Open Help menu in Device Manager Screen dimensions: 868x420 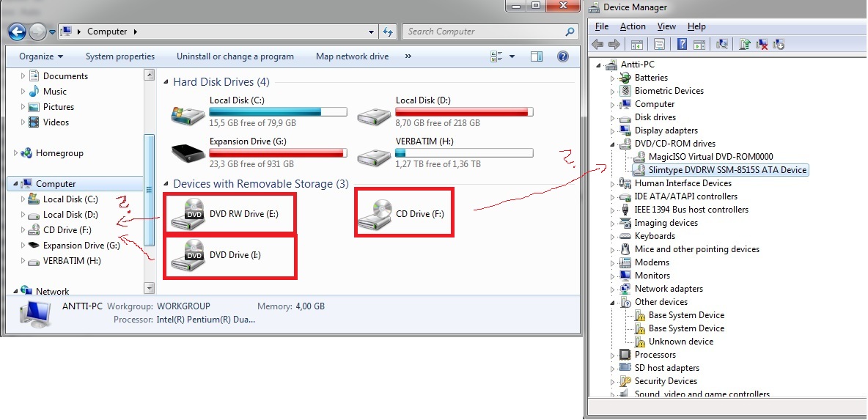point(696,26)
